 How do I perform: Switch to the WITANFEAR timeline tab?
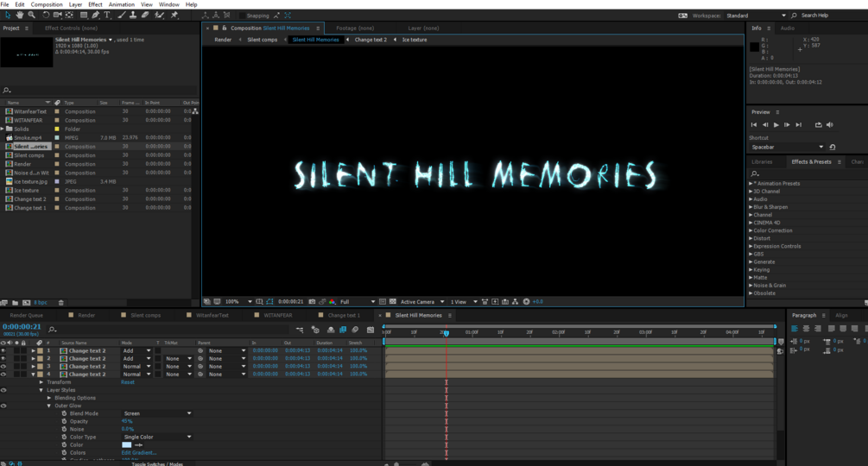click(277, 315)
